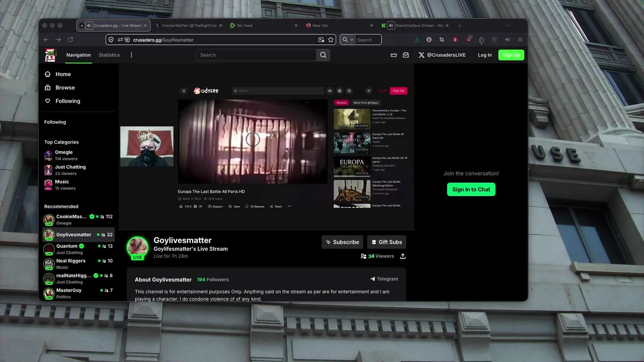Click the speaker icon in the browser toolbar

507,40
